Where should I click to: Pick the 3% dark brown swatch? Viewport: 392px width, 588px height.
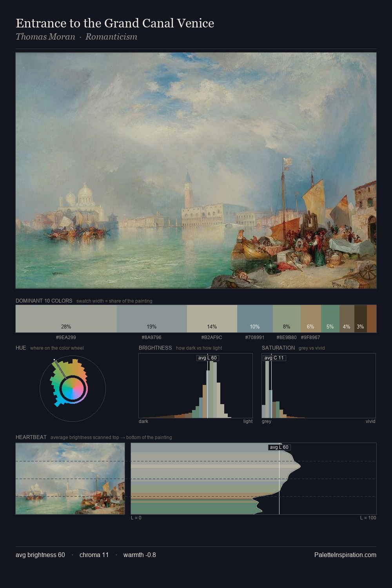361,319
